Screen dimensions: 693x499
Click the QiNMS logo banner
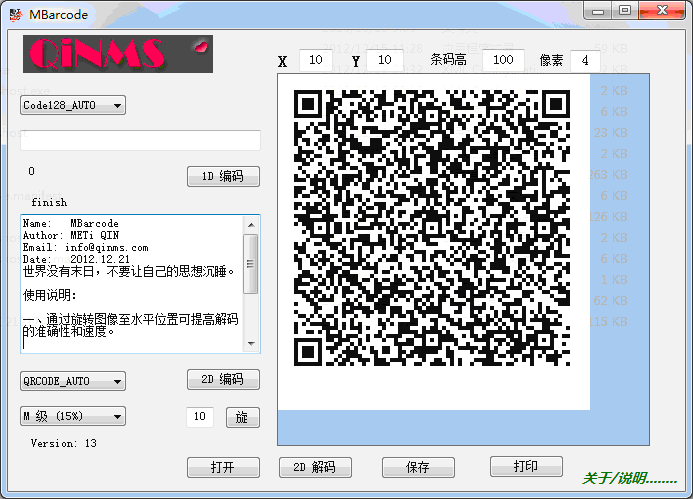click(x=118, y=54)
